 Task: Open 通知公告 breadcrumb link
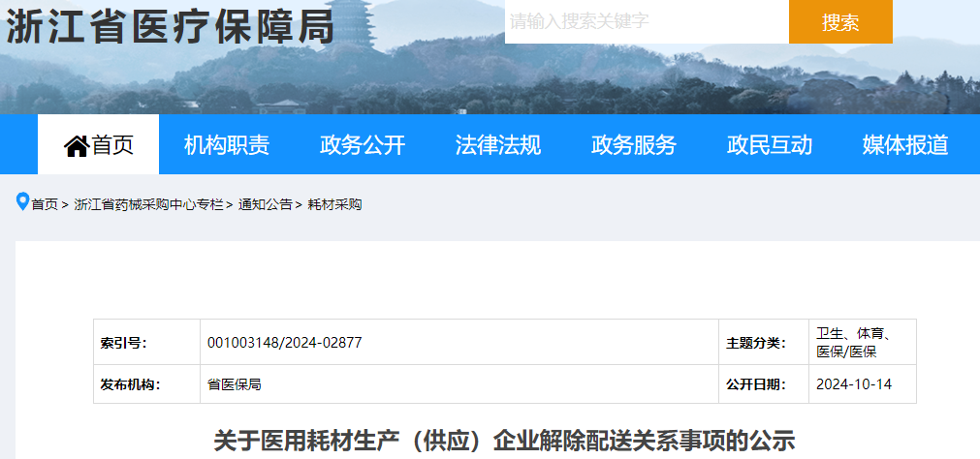pos(265,204)
